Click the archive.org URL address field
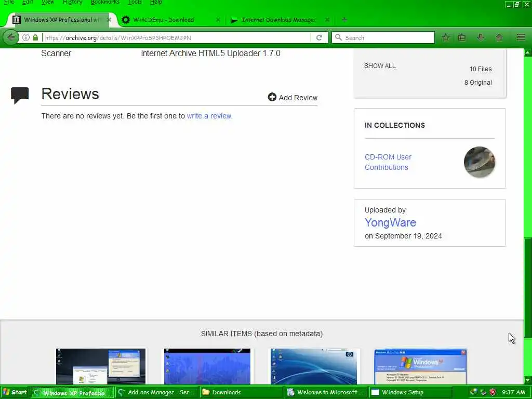 (x=177, y=37)
